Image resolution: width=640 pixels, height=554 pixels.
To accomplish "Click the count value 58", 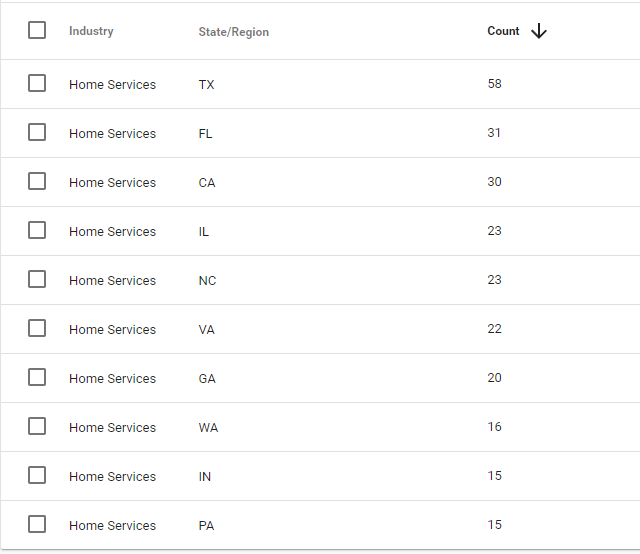I will pyautogui.click(x=494, y=84).
